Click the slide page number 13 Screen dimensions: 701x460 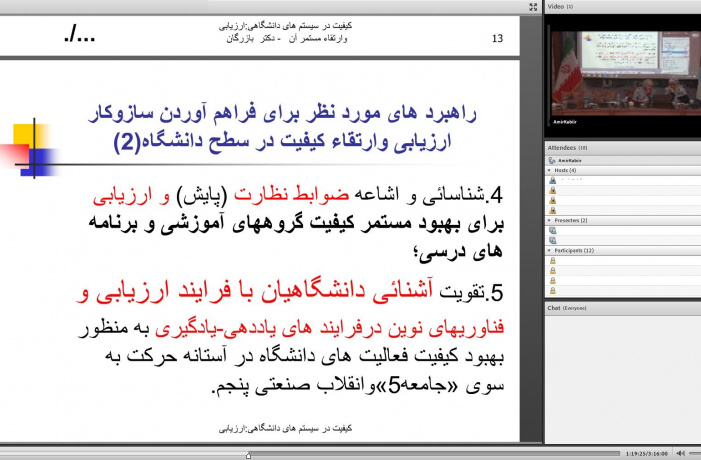[497, 38]
